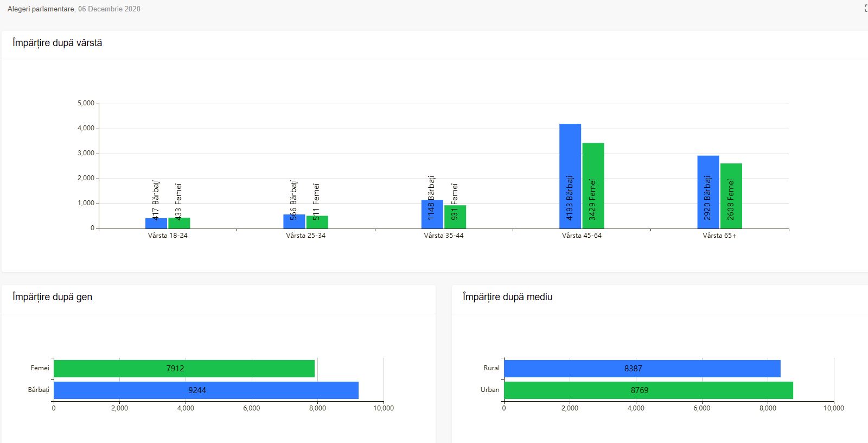Click the blue 417 Bărbați bar for Vârsta 18-24
Viewport: 868px width, 443px height.
[156, 223]
